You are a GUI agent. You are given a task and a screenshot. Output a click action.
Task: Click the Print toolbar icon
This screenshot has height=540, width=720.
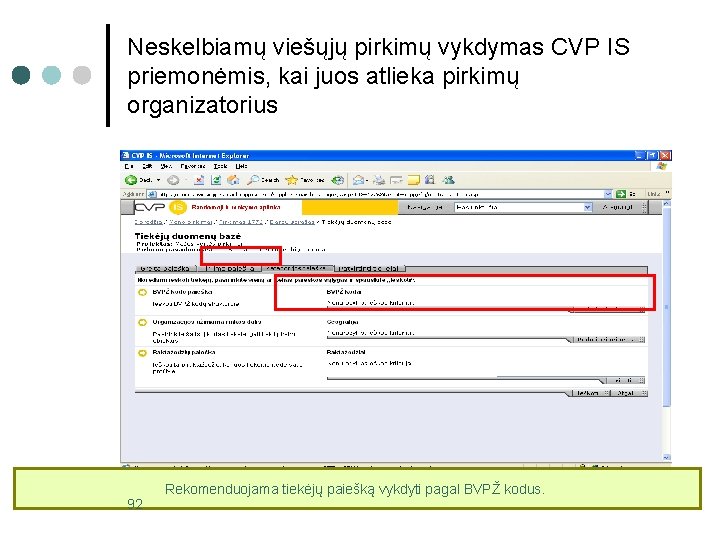(x=379, y=180)
